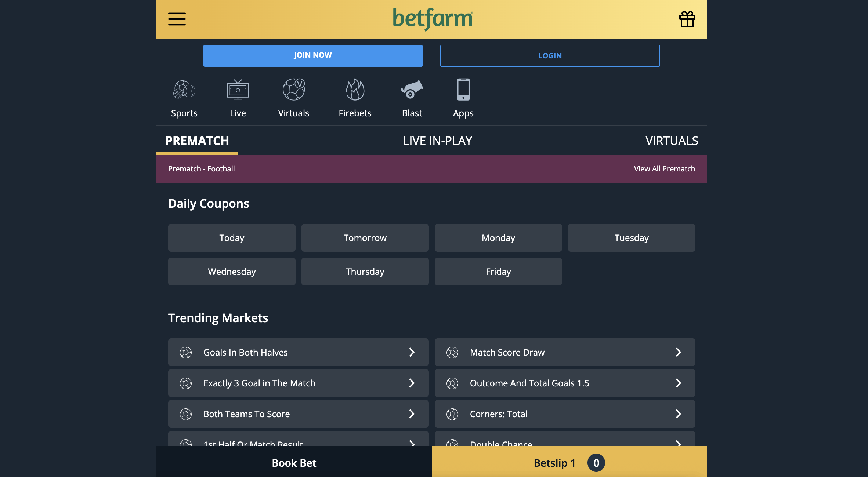Click the gift promotions icon

click(687, 19)
